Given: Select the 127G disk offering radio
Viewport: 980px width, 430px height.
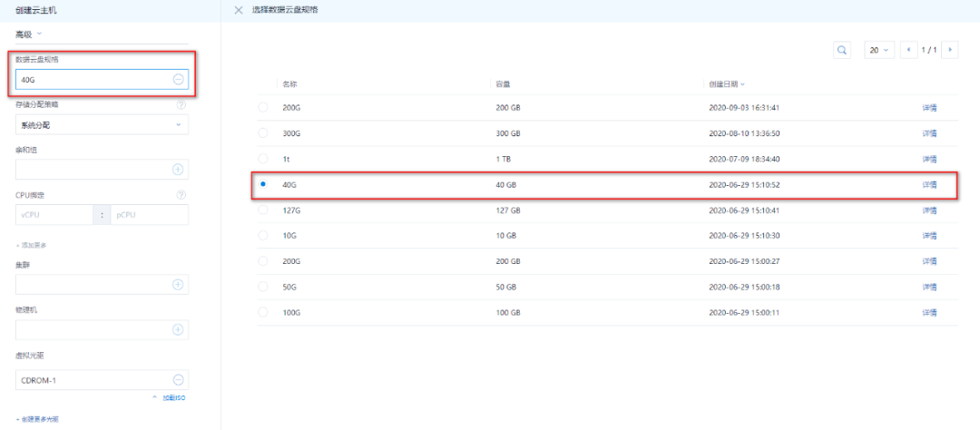Looking at the screenshot, I should [263, 210].
